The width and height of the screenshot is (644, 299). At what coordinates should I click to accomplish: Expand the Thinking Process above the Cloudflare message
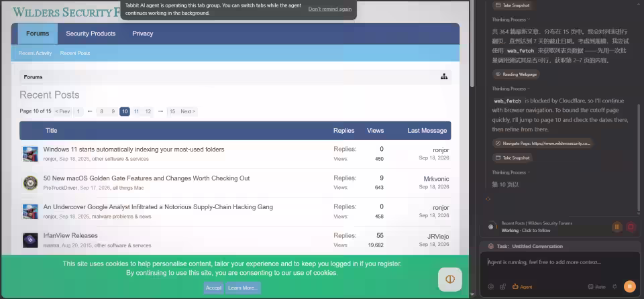click(x=511, y=88)
